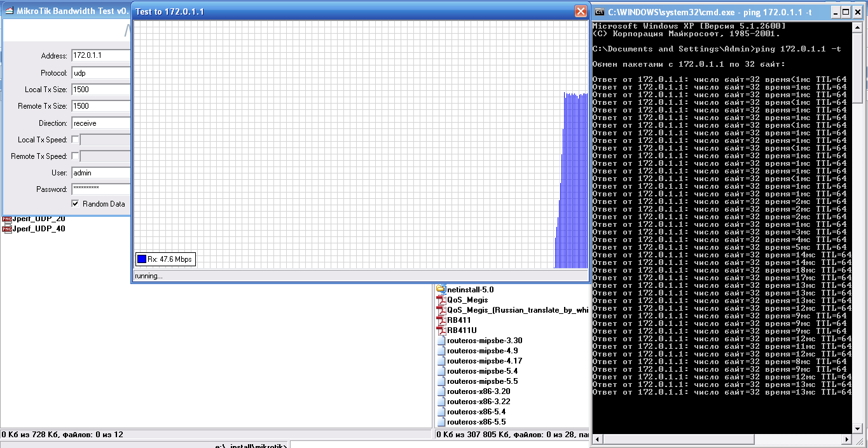
Task: Open the Direction receive combo box
Action: coord(100,123)
